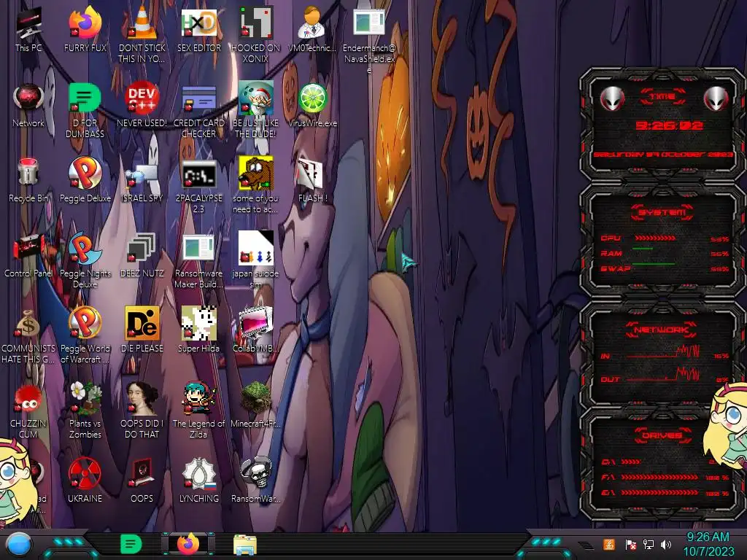
Task: Open the taskbar clock showing 9:26 AM
Action: pyautogui.click(x=708, y=544)
